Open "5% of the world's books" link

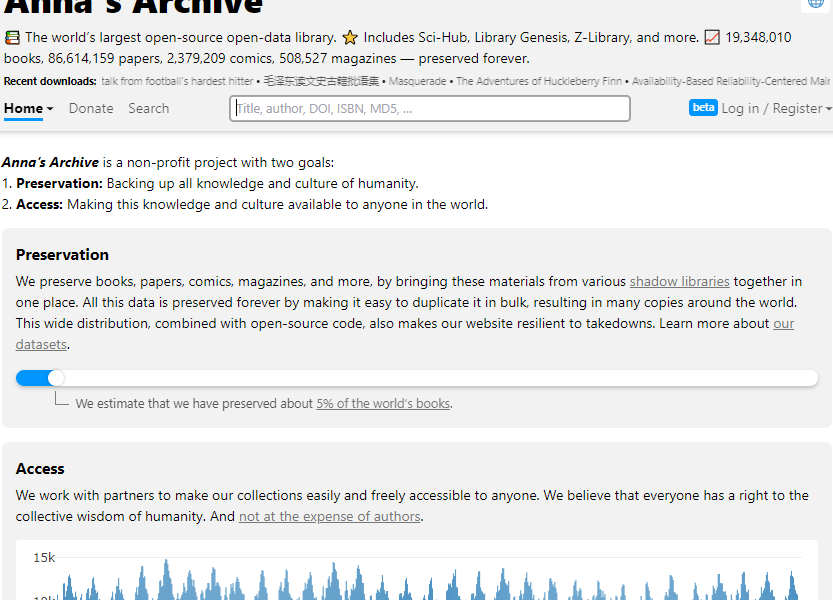[383, 404]
